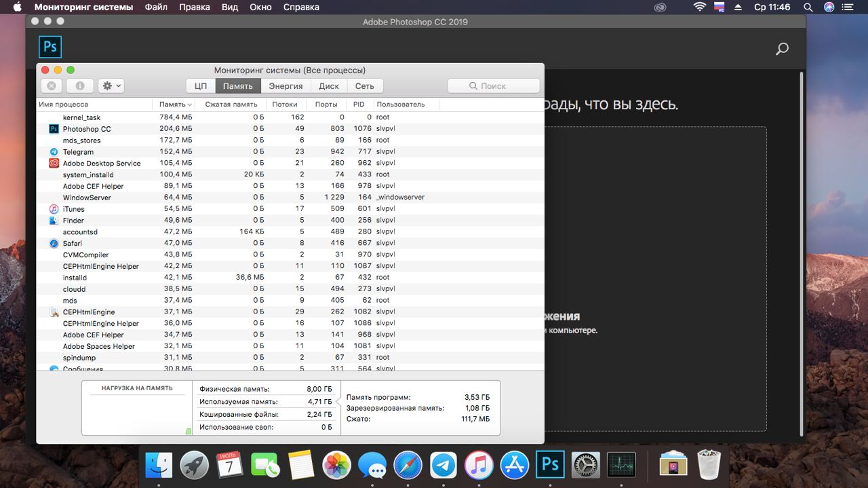Open Wi-Fi status menu
The image size is (868, 488).
700,7
